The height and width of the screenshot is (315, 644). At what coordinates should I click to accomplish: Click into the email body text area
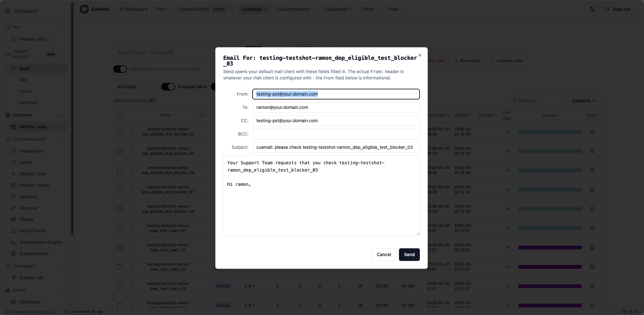coord(321,195)
